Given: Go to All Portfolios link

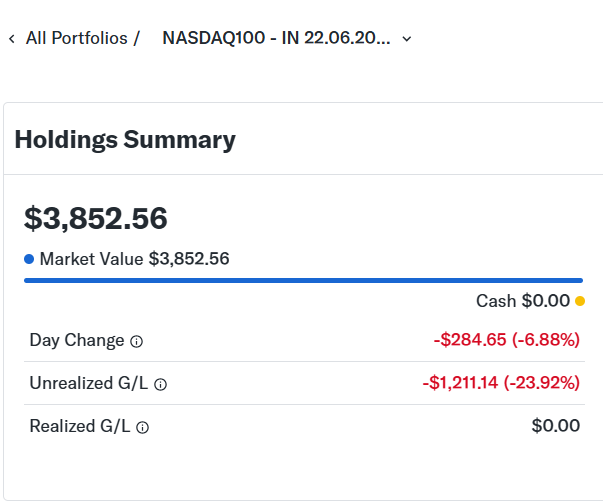Looking at the screenshot, I should (x=77, y=38).
